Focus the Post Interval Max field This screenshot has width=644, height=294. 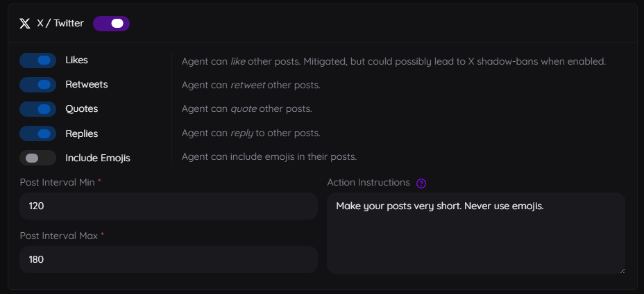[169, 259]
